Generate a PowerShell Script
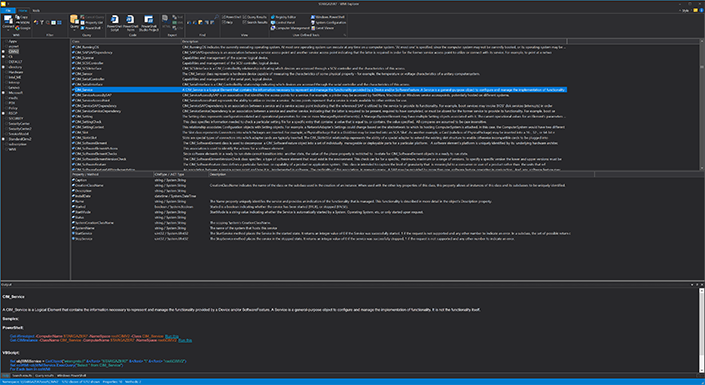This screenshot has height=385, width=705. tap(114, 23)
